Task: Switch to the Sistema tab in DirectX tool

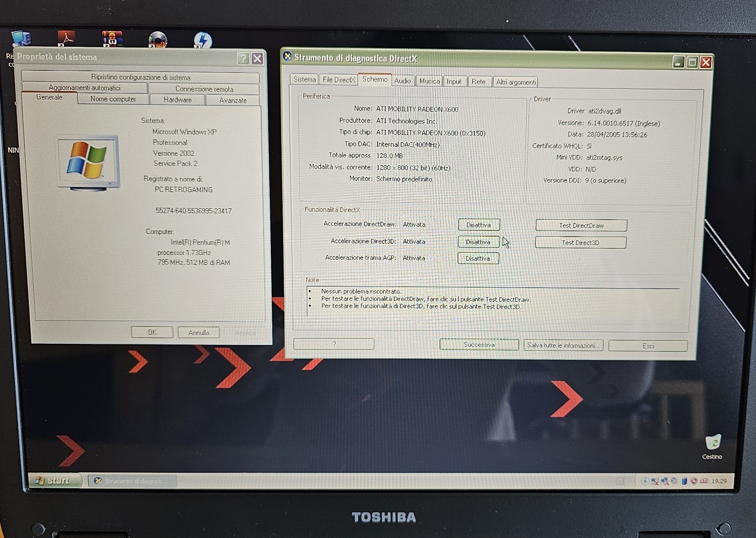Action: [304, 79]
